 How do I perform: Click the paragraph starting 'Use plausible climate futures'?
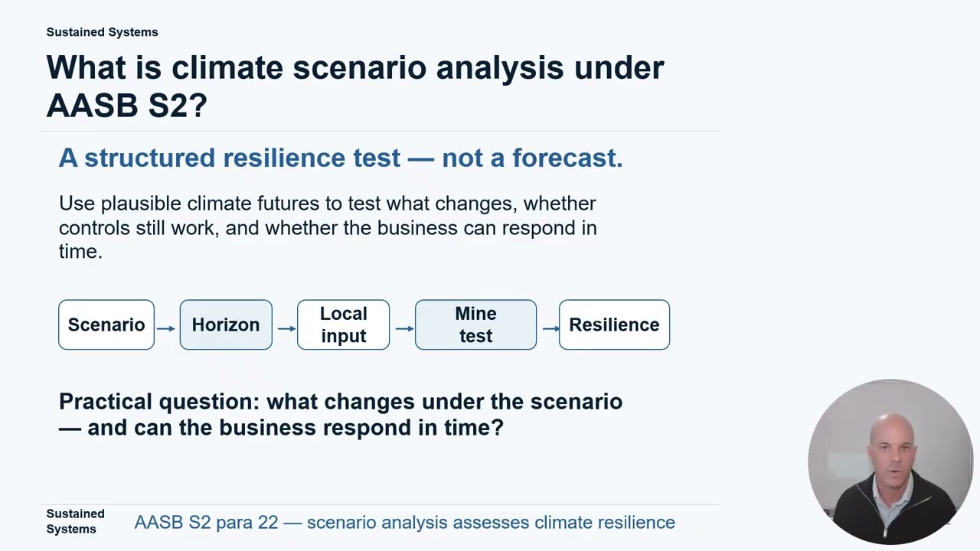coord(328,227)
